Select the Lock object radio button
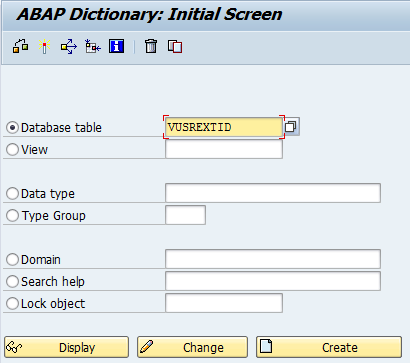Image resolution: width=410 pixels, height=363 pixels. click(x=12, y=304)
